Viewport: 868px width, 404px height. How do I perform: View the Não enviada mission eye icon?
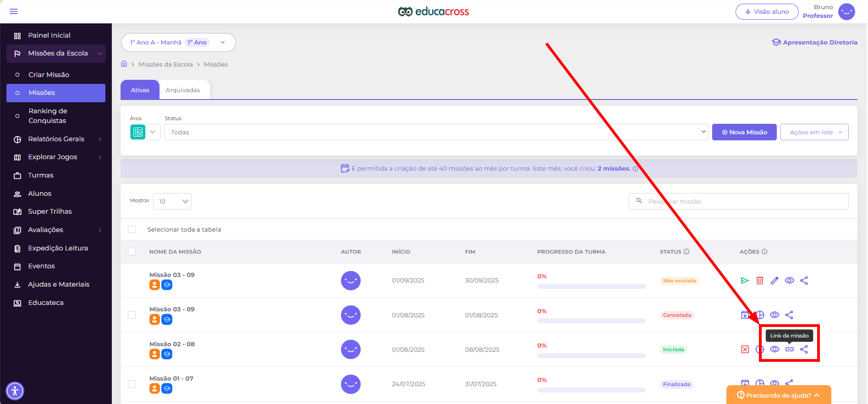[x=789, y=281]
